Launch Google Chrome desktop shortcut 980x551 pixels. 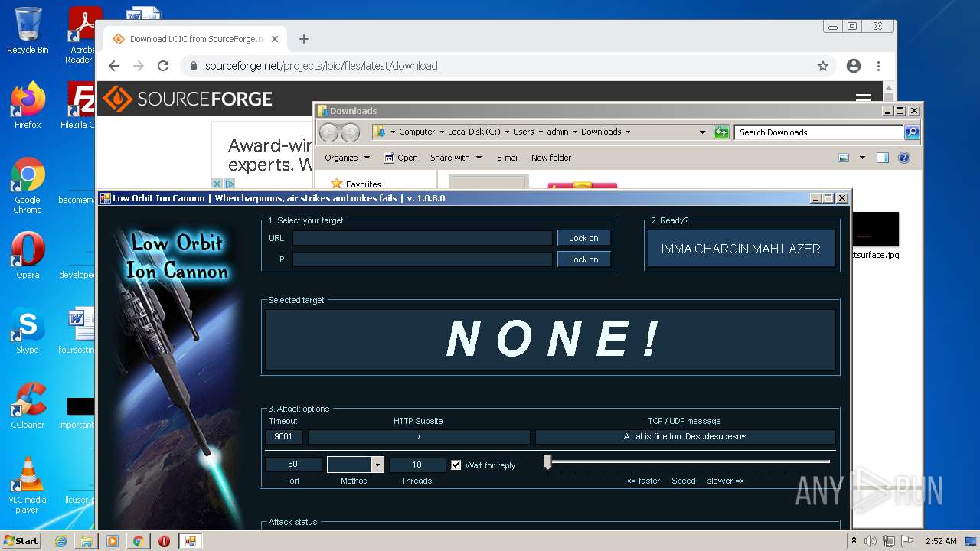tap(28, 186)
